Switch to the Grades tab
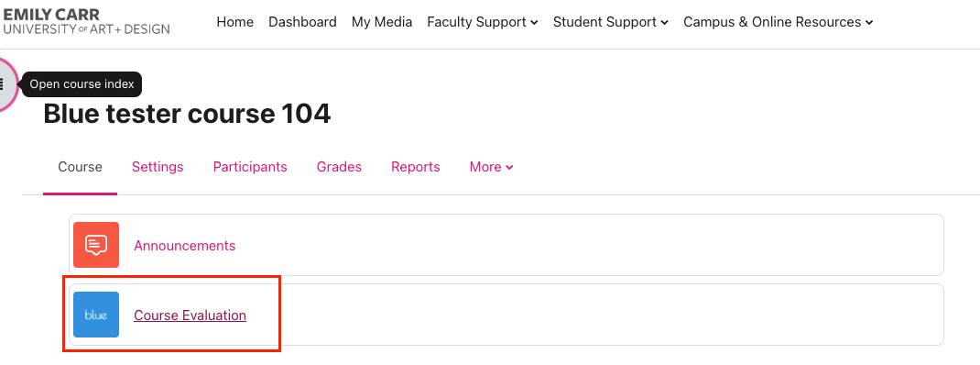Screen dimensions: 980x365 pos(340,167)
